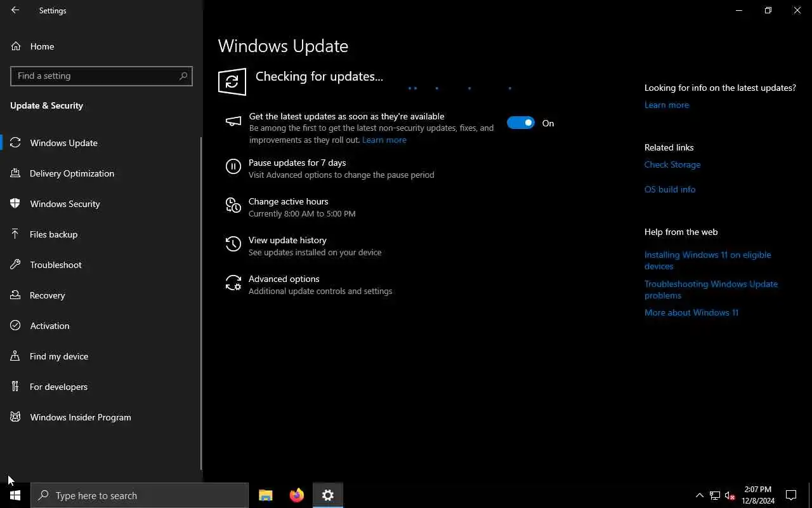This screenshot has height=508, width=812.
Task: Open Learn more link under latest updates
Action: point(384,140)
